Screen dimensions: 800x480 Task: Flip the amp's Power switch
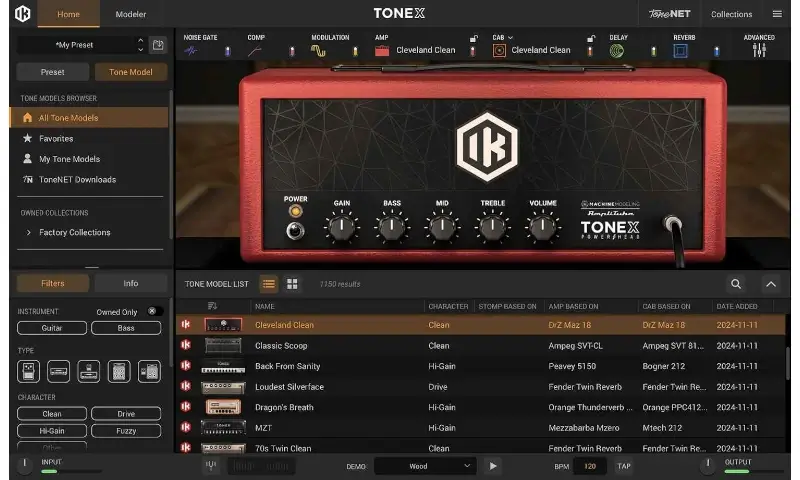coord(295,231)
